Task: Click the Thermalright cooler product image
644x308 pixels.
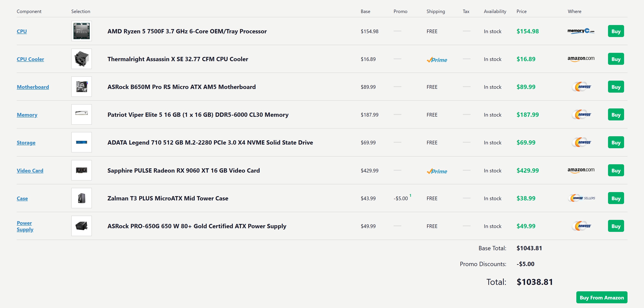Action: 82,59
